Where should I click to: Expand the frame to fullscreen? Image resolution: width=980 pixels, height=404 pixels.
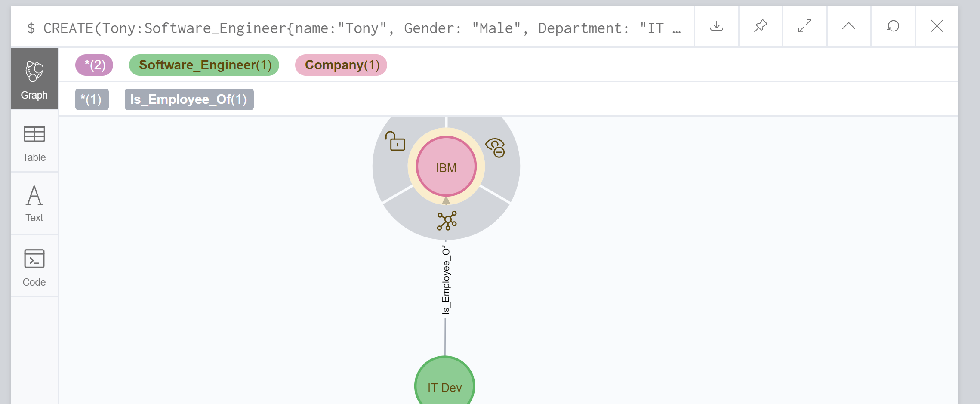point(804,26)
